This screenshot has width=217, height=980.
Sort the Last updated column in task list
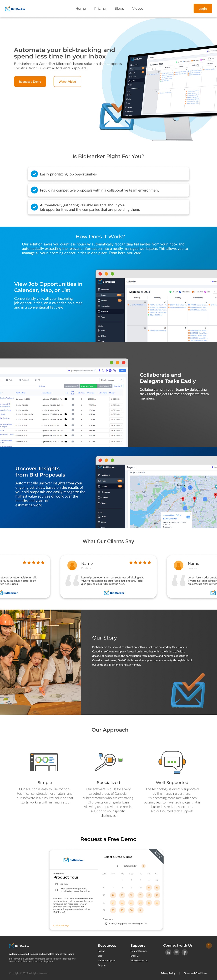[47, 393]
